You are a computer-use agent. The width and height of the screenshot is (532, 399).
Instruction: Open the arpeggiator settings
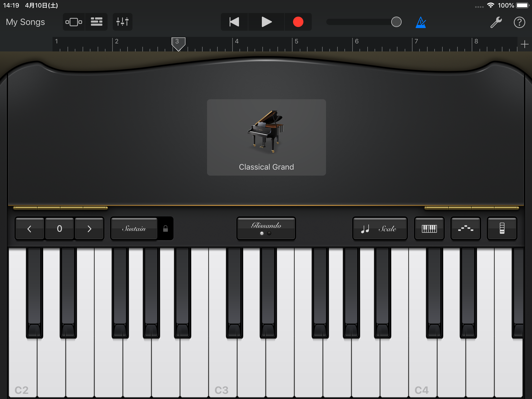click(465, 229)
